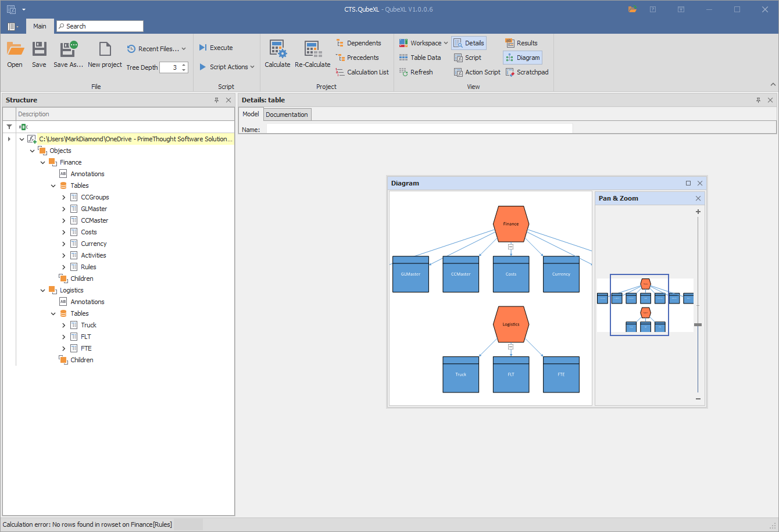Expand the CCGroups table node
Screen dimensions: 779x532
(64, 197)
